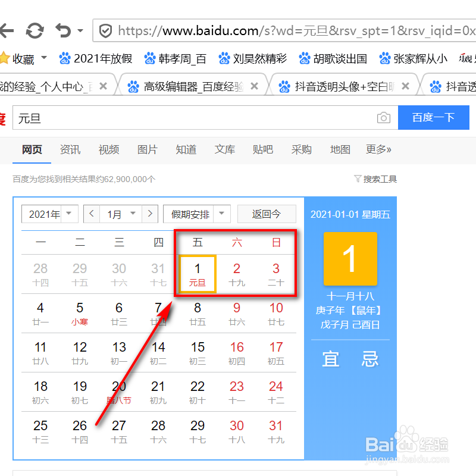Select January 5 小寒 date cell
The image size is (476, 476).
80,314
